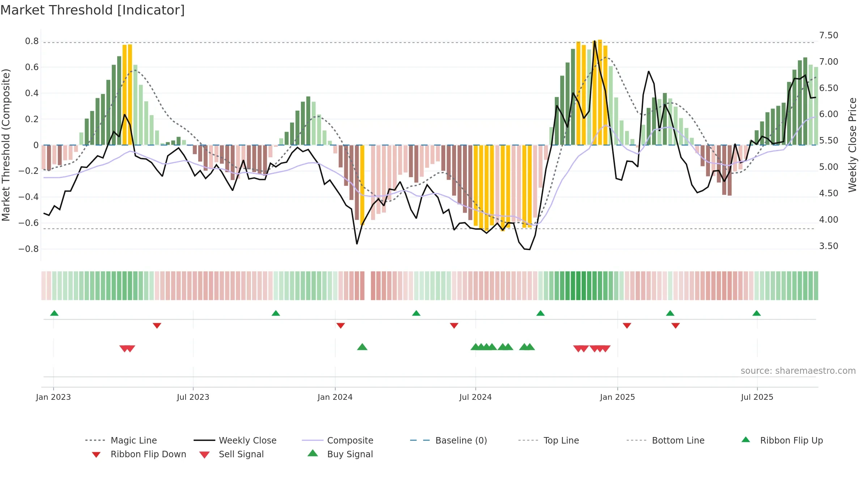Click the −0.4 left axis tick label

(29, 197)
